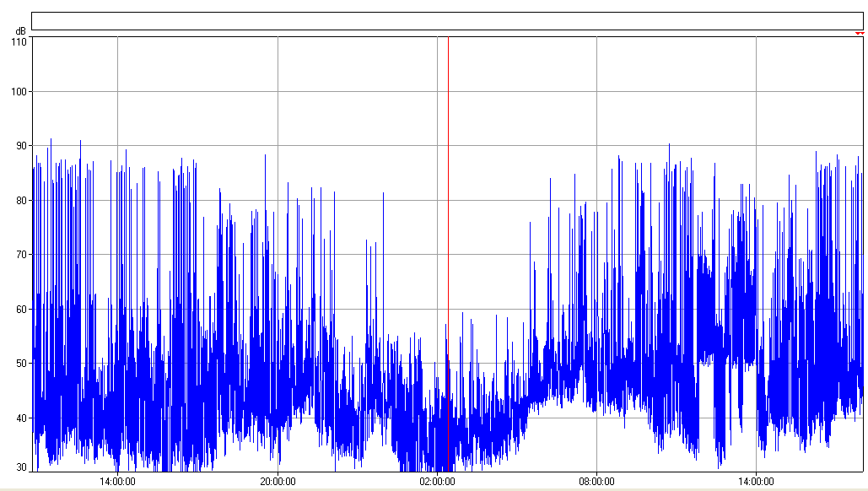Click the red marker at top-right corner

[859, 33]
